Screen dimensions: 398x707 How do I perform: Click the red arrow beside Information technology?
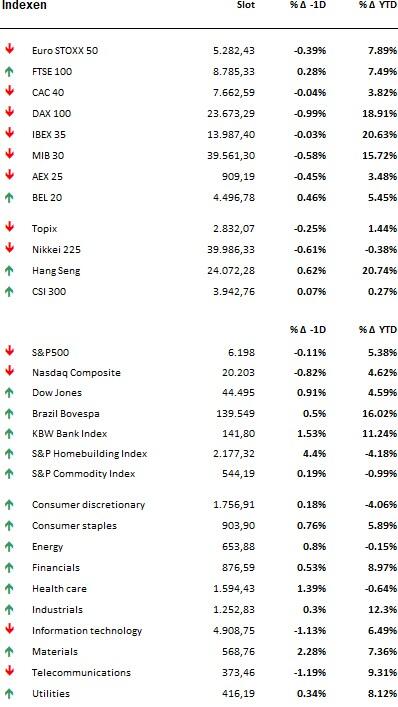tap(9, 630)
